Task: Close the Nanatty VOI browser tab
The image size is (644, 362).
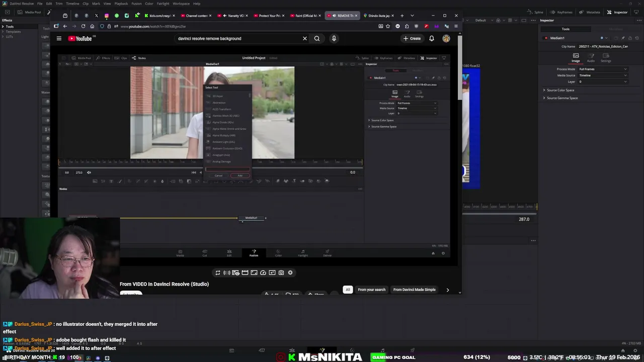Action: 247,16
